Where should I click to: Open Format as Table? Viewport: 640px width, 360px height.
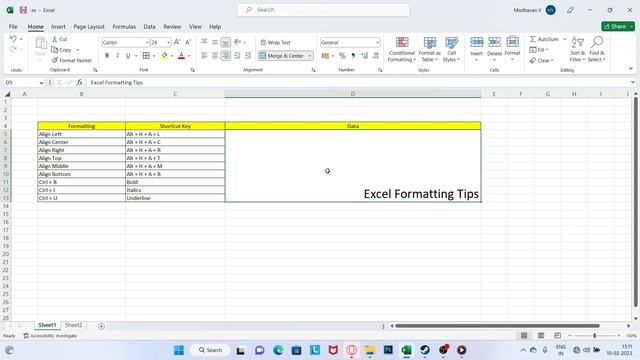pos(429,49)
